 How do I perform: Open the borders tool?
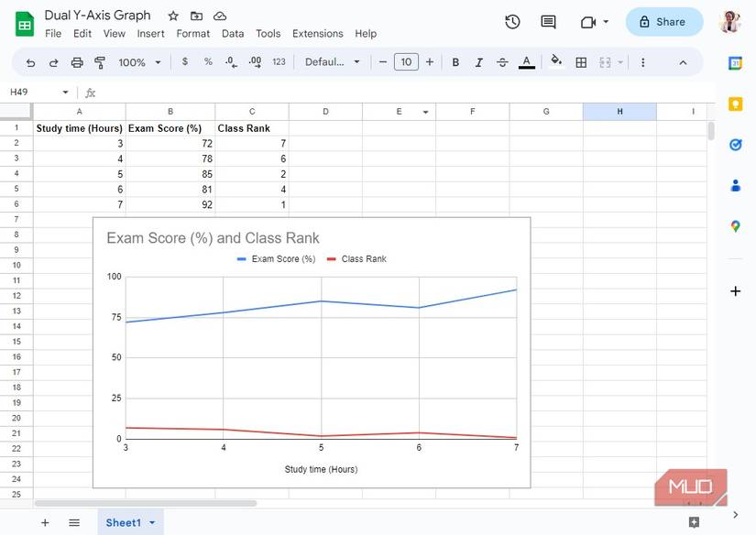click(581, 61)
